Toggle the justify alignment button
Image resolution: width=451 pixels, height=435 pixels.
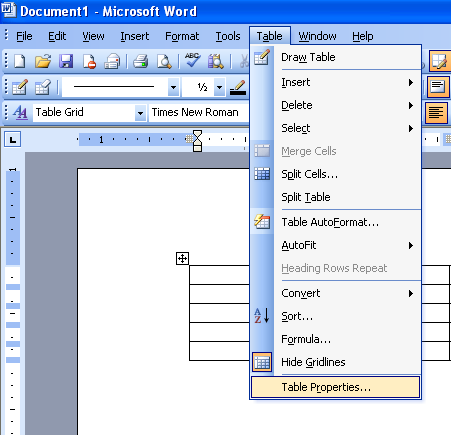click(x=436, y=113)
